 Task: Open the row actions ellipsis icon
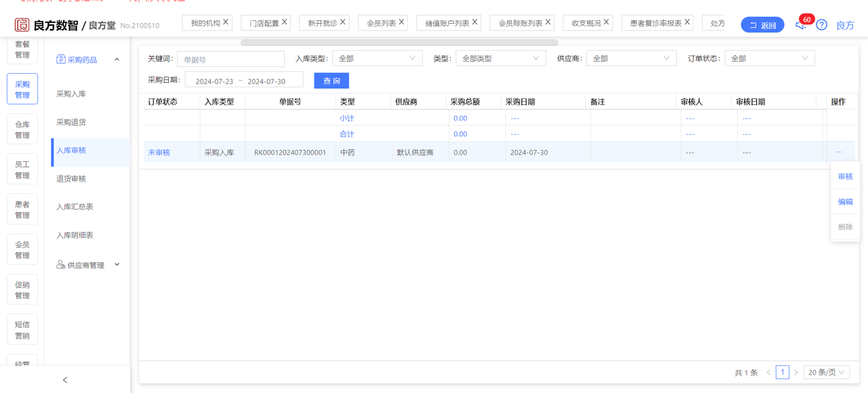(839, 152)
